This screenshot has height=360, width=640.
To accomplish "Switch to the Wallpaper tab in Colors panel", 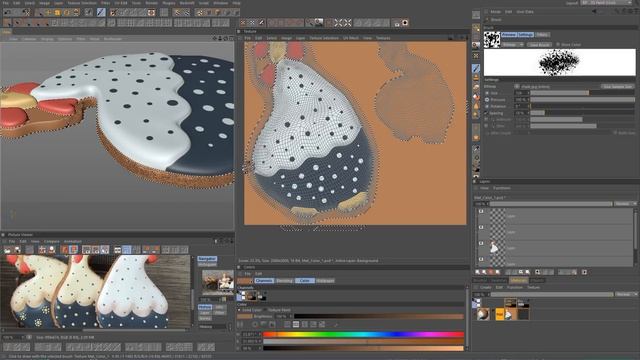I will coord(325,281).
